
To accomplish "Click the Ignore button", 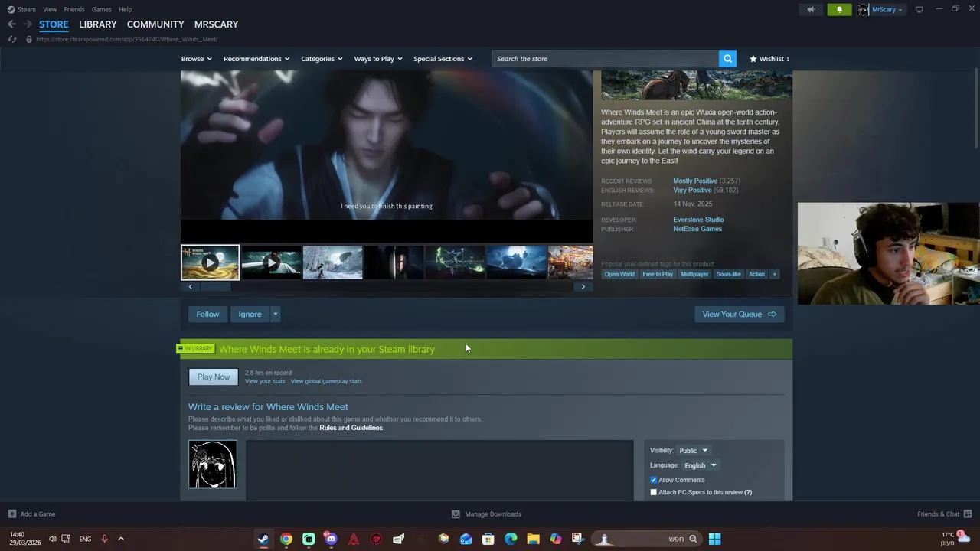I will (x=250, y=314).
